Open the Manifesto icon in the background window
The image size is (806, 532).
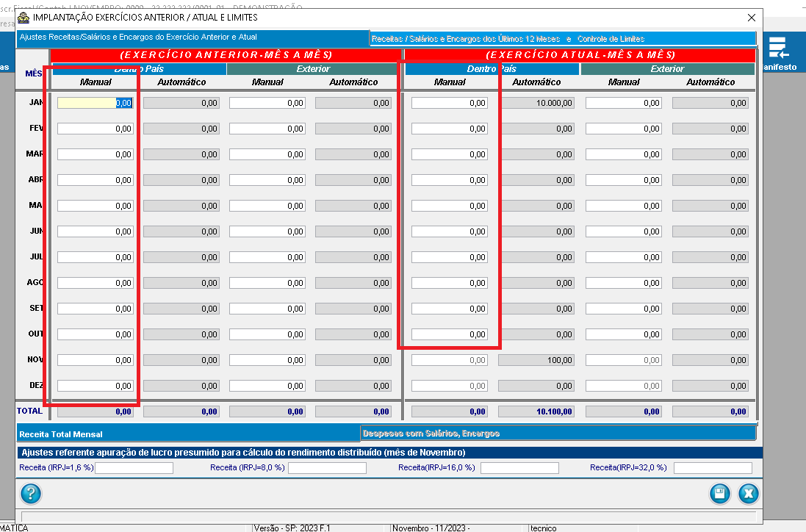[780, 54]
